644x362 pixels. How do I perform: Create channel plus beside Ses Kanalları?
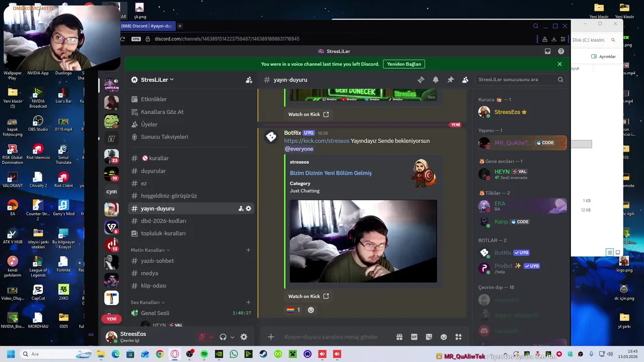point(248,302)
